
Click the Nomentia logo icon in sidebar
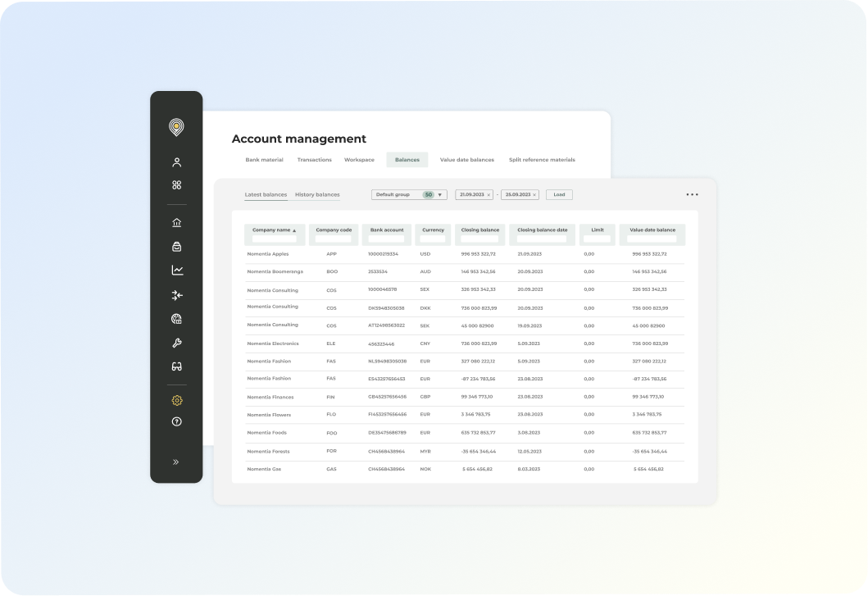176,127
